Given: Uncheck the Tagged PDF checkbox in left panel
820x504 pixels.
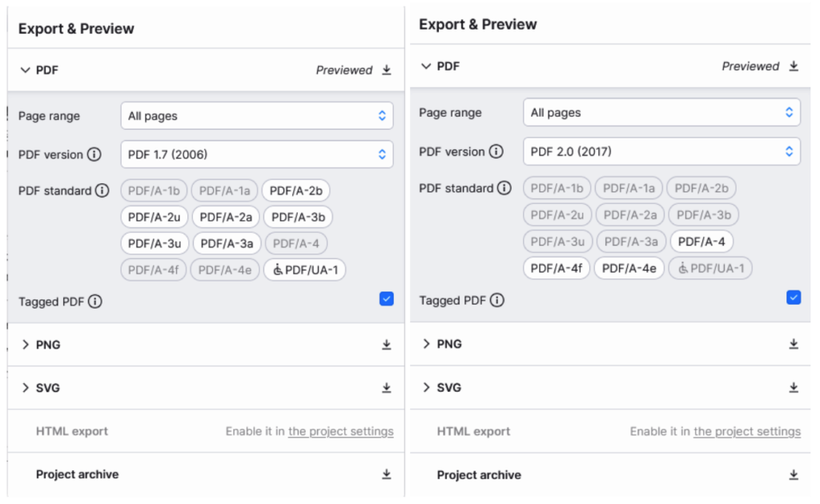Looking at the screenshot, I should (x=385, y=299).
